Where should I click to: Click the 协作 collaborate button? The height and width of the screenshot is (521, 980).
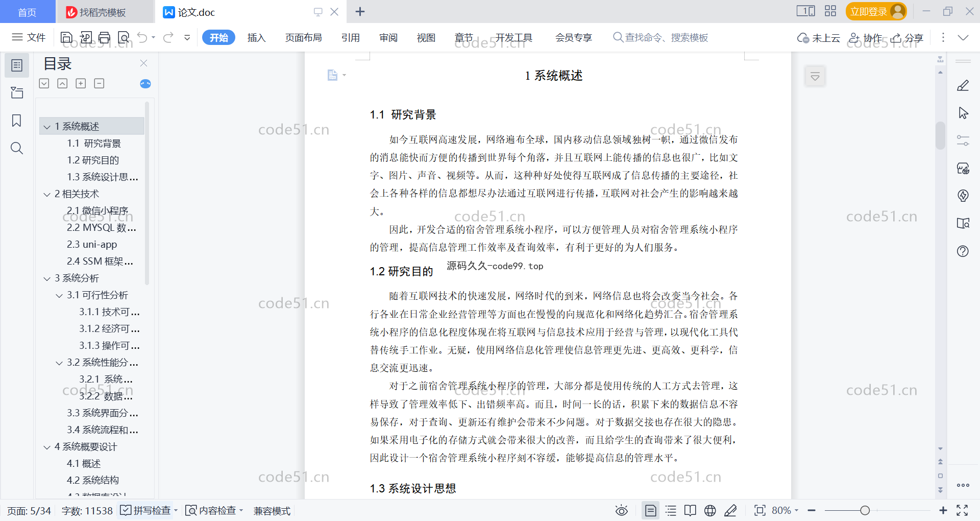865,38
